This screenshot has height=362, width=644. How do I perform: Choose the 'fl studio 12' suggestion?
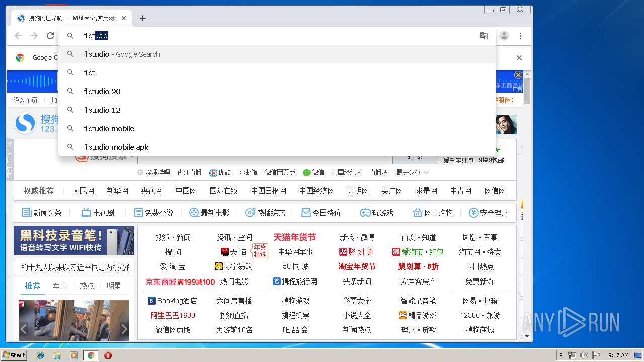[277, 110]
